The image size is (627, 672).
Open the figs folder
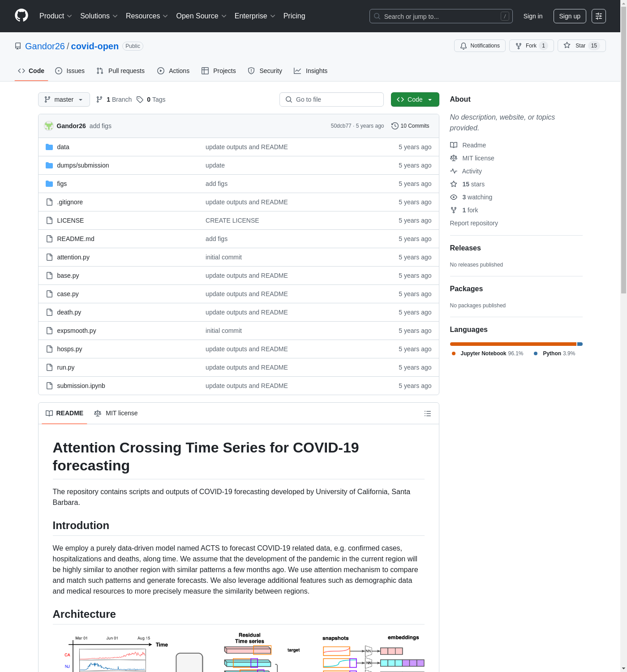[62, 184]
